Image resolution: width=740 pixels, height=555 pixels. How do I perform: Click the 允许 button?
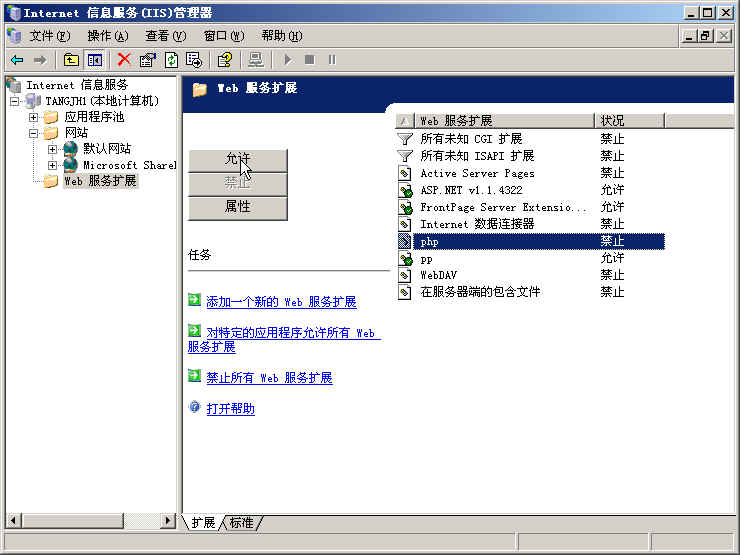pos(237,160)
